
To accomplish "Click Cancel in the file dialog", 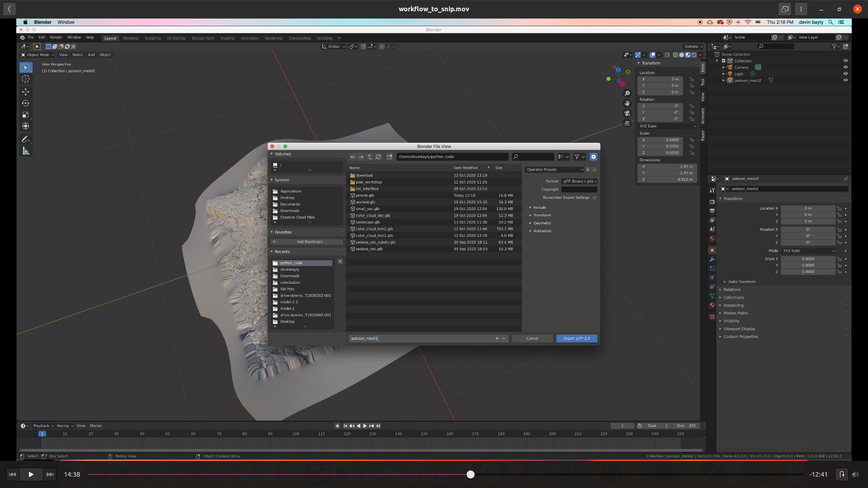I will pyautogui.click(x=532, y=338).
